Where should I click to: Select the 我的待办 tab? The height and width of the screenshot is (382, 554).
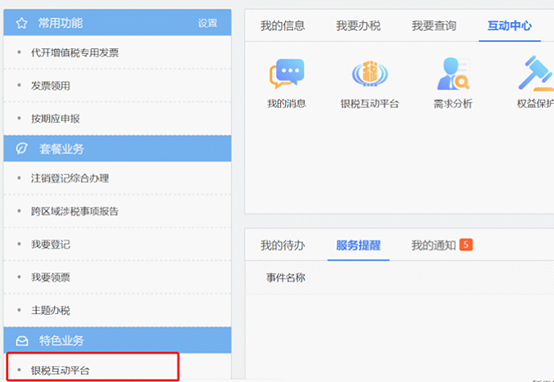283,245
